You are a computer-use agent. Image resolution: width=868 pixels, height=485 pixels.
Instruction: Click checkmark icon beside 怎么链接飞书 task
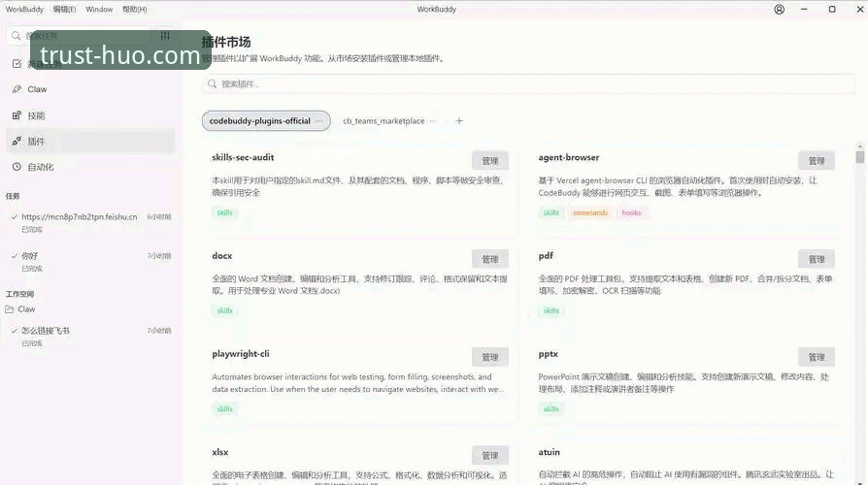pos(14,330)
